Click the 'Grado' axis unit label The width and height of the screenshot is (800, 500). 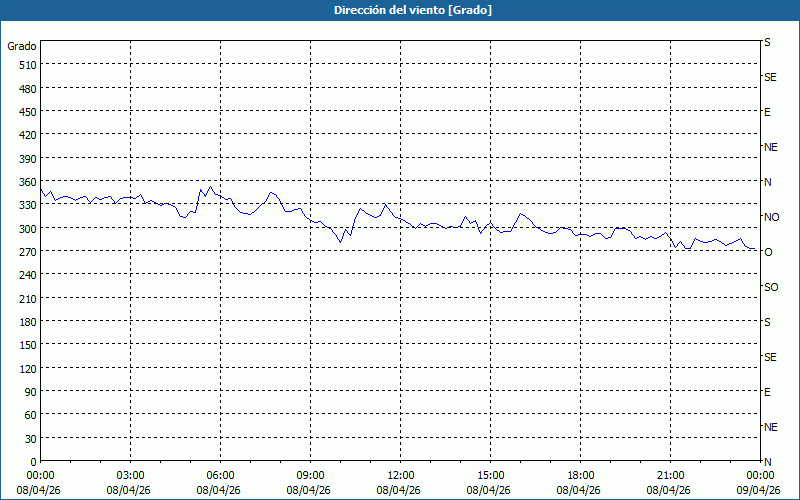[22, 46]
